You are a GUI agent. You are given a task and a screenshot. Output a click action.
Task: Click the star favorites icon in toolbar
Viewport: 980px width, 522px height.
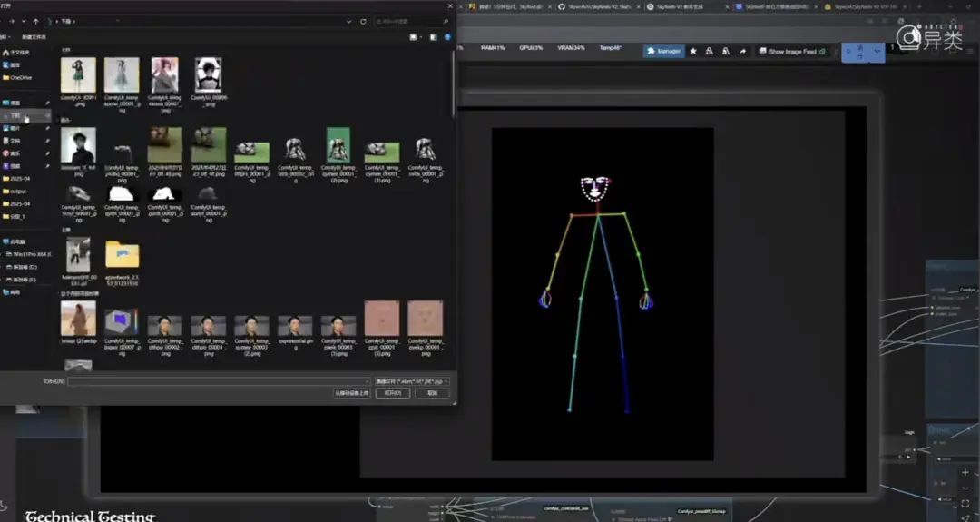[x=693, y=51]
